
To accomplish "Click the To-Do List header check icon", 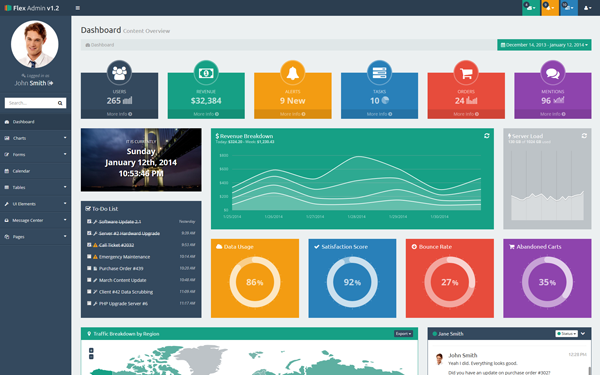I will coord(88,209).
